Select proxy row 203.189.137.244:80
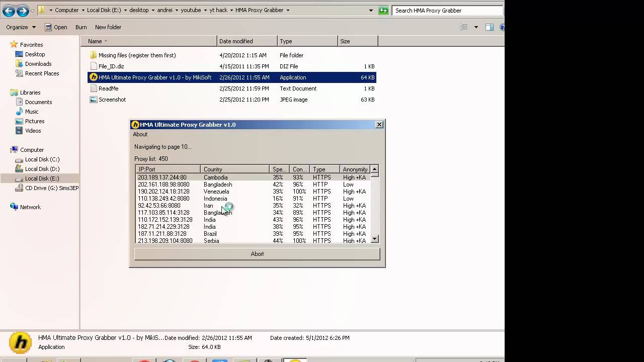The width and height of the screenshot is (644, 362). click(253, 177)
